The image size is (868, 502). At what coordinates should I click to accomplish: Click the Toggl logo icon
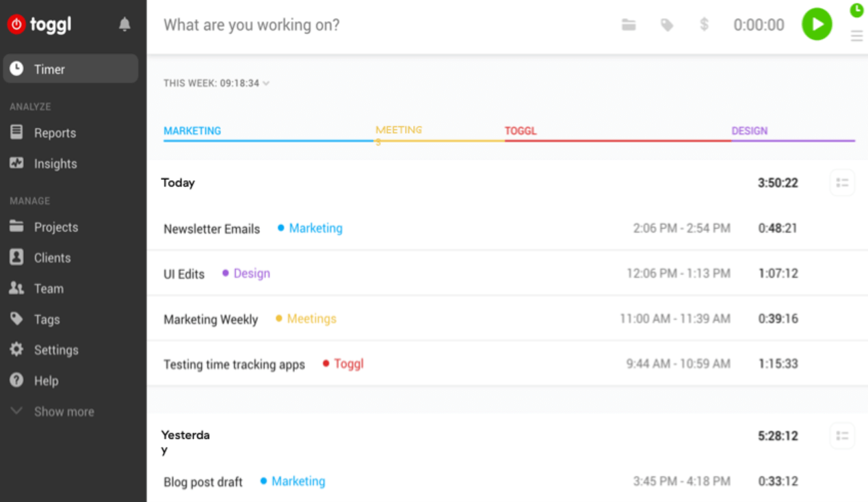tap(16, 25)
